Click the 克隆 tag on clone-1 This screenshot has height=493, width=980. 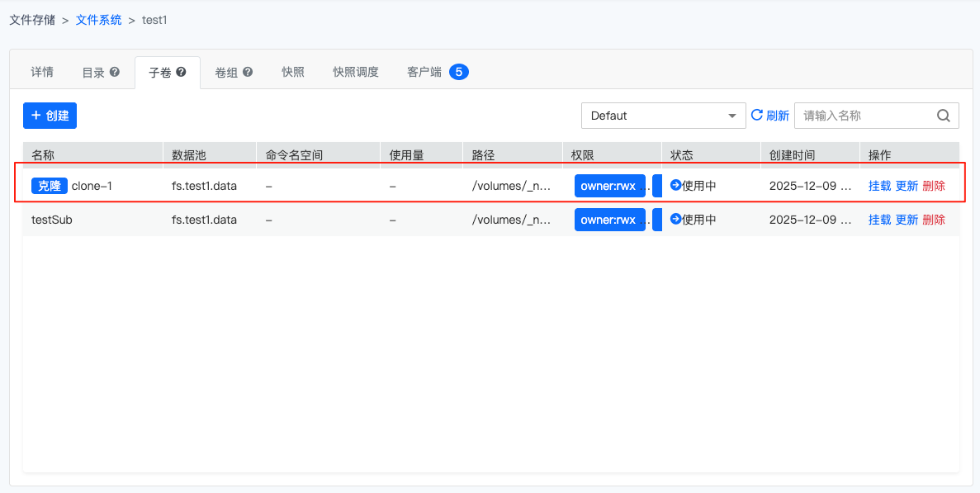pos(50,186)
